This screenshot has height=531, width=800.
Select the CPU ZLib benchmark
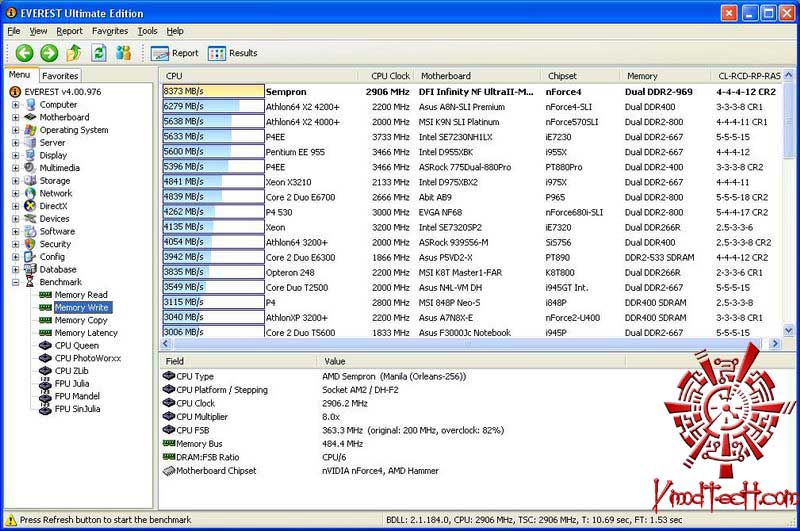[x=71, y=371]
